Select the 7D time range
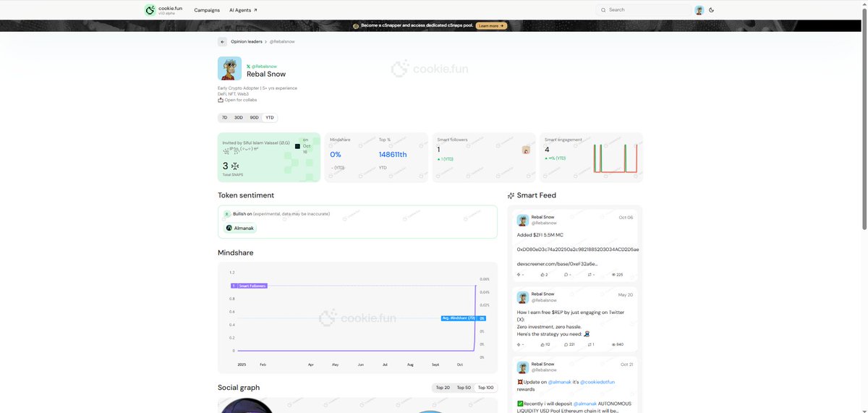 tap(224, 117)
